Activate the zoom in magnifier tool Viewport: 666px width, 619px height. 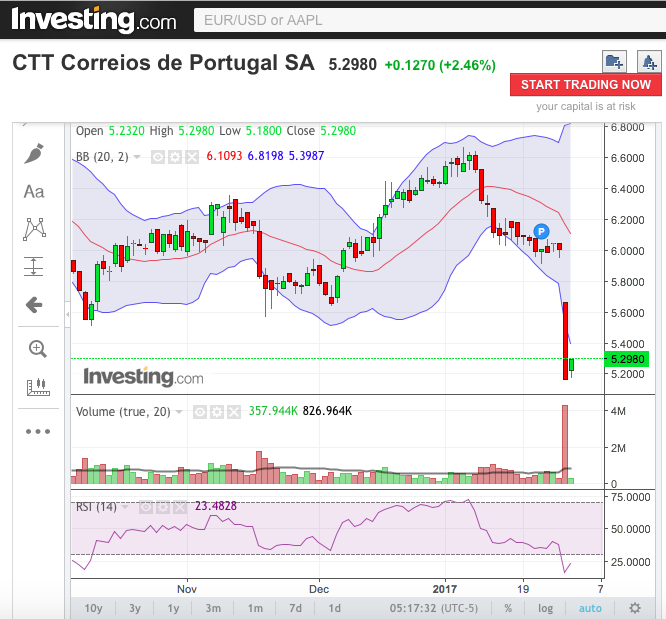tap(37, 349)
